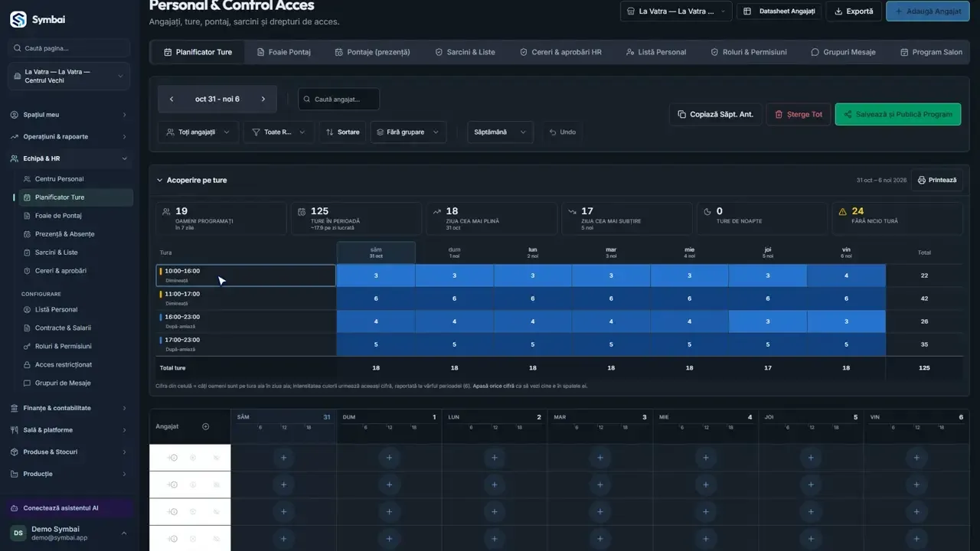This screenshot has width=980, height=551.
Task: Open the Grupuri Mesaje tab
Action: pos(843,52)
